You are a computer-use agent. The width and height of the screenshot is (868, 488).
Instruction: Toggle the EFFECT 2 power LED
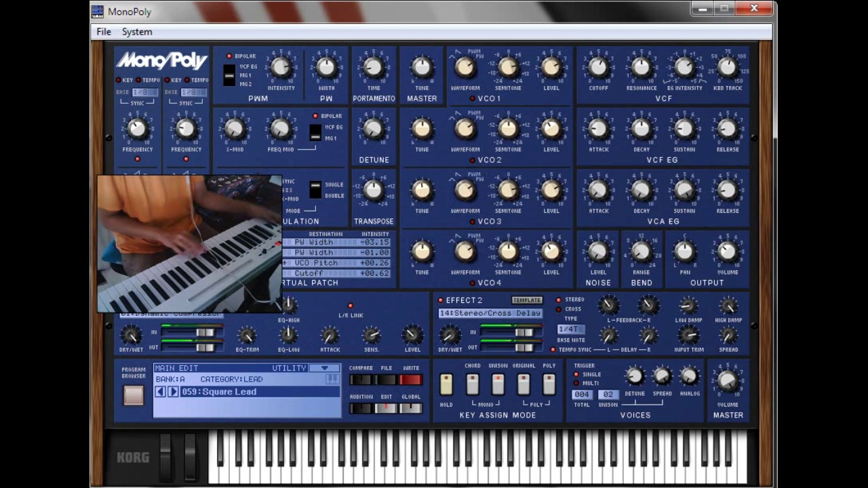441,300
